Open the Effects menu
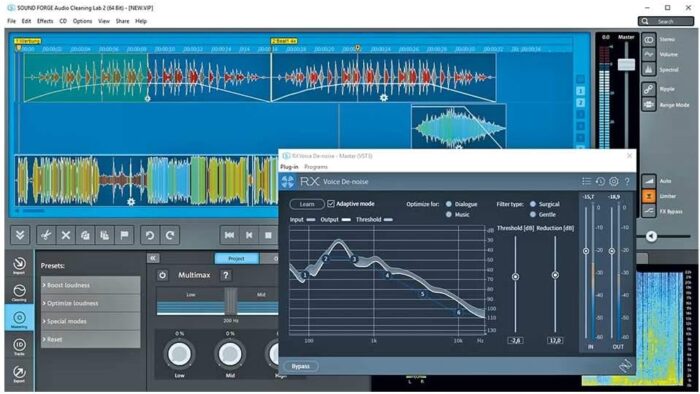The height and width of the screenshot is (394, 700). tap(45, 21)
